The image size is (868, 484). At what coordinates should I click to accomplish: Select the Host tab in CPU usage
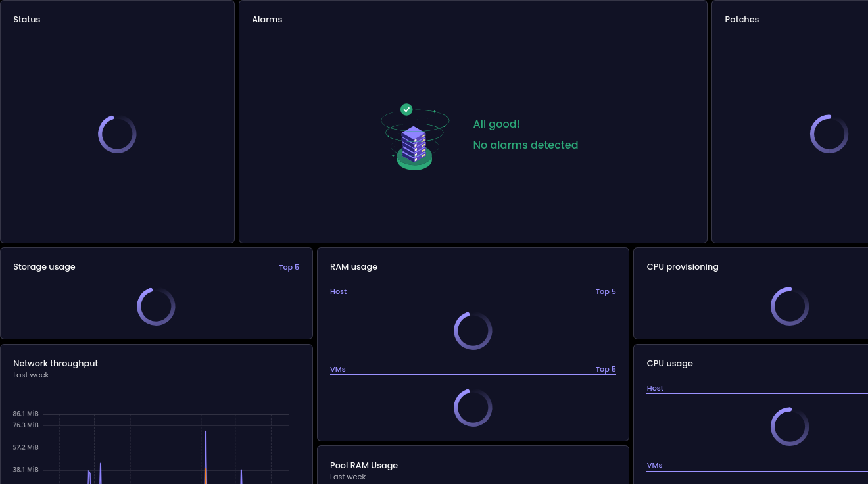[x=655, y=388]
